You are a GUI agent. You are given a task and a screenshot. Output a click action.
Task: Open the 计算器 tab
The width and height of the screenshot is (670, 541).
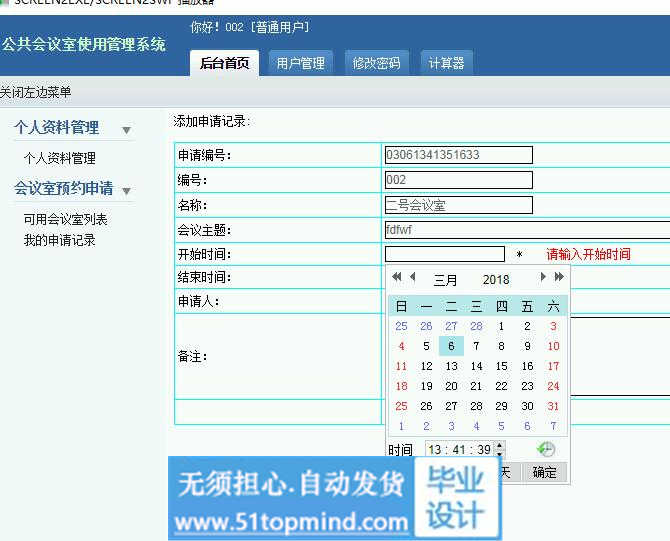click(x=447, y=63)
